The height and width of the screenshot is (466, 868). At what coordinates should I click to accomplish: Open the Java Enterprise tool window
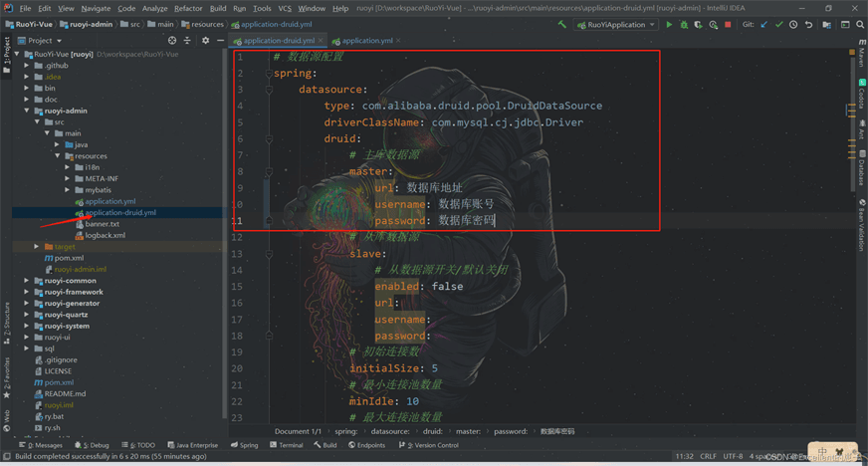193,445
